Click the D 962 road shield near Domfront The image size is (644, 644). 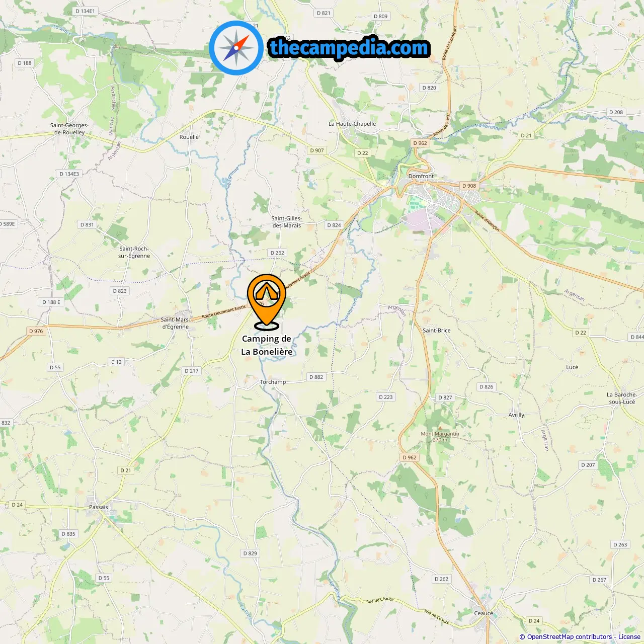(x=420, y=143)
